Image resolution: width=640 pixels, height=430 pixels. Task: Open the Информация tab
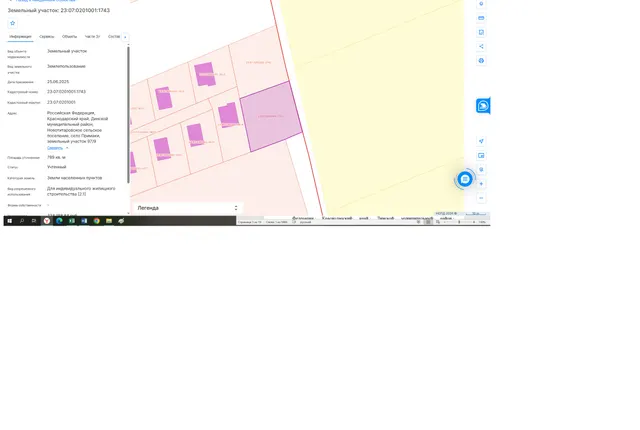20,37
